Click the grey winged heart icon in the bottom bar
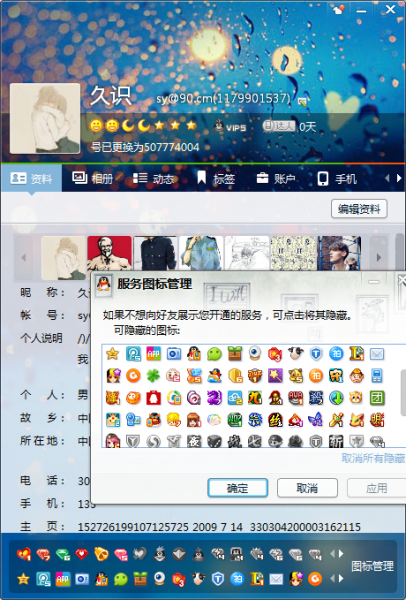This screenshot has width=406, height=600. coord(140,554)
